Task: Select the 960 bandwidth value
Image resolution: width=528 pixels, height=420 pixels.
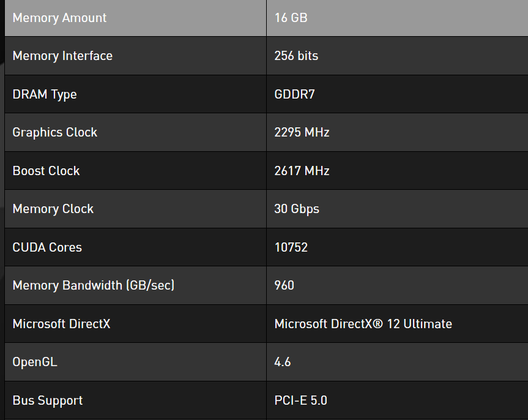Action: click(284, 285)
